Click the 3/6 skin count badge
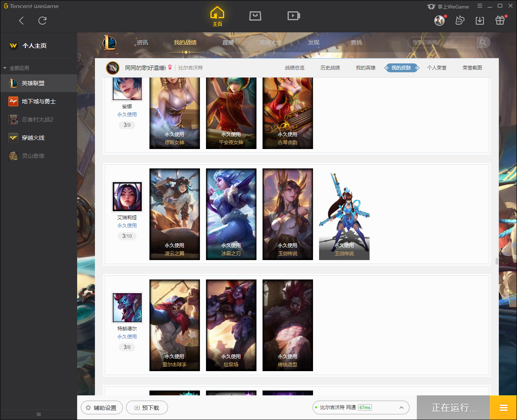The width and height of the screenshot is (517, 420). 127,347
